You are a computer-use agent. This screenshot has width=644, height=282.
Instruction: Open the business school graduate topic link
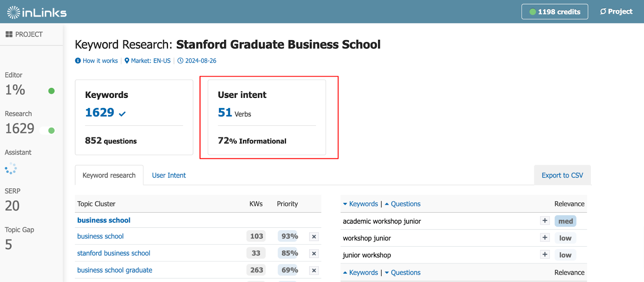point(115,270)
